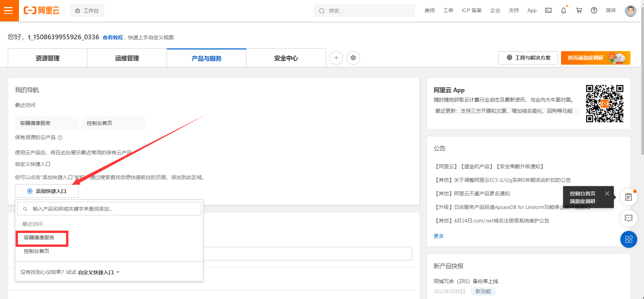This screenshot has height=299, width=644.
Task: Switch to the 运维管理 tab
Action: (x=127, y=58)
